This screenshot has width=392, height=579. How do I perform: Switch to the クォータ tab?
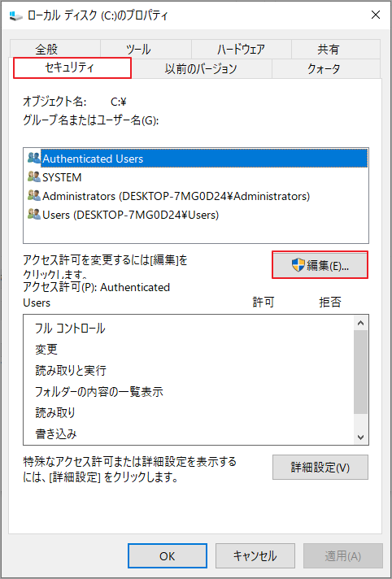tap(326, 68)
